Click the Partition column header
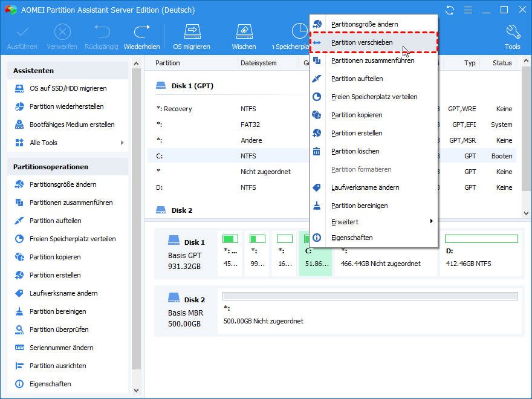532x399 pixels. (x=167, y=63)
